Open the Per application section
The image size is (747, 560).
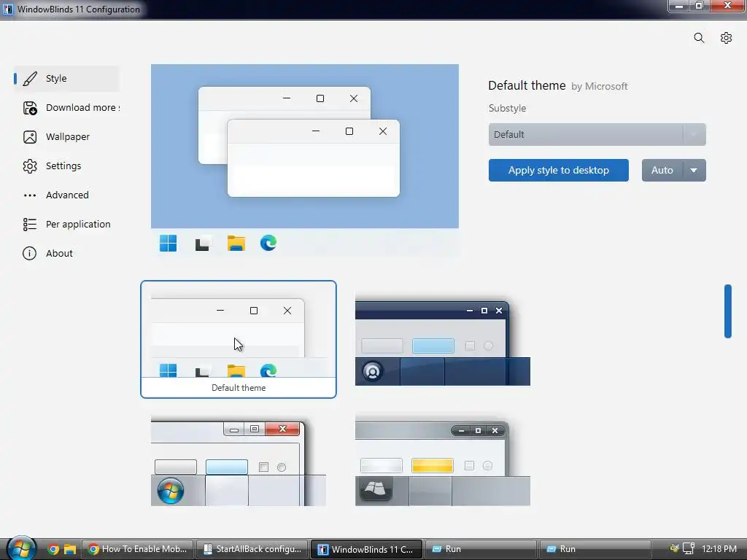pos(66,224)
